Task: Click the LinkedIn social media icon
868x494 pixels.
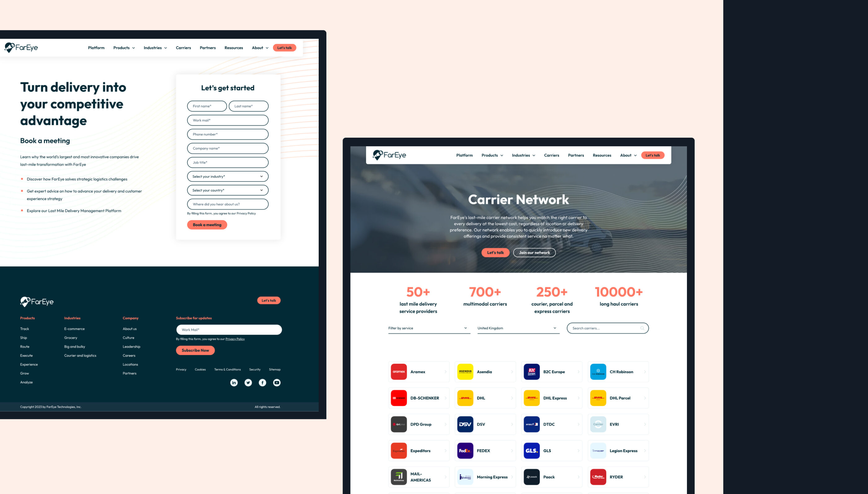Action: click(x=234, y=382)
